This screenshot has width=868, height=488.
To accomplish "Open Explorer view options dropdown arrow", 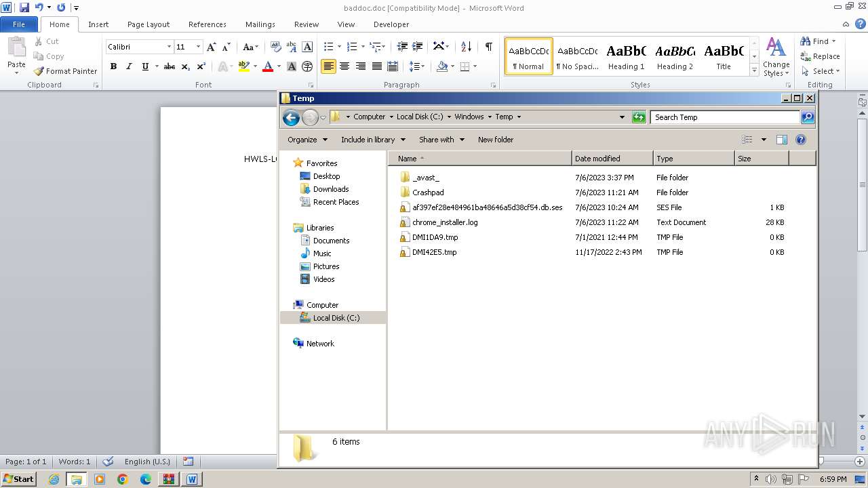I will [764, 140].
